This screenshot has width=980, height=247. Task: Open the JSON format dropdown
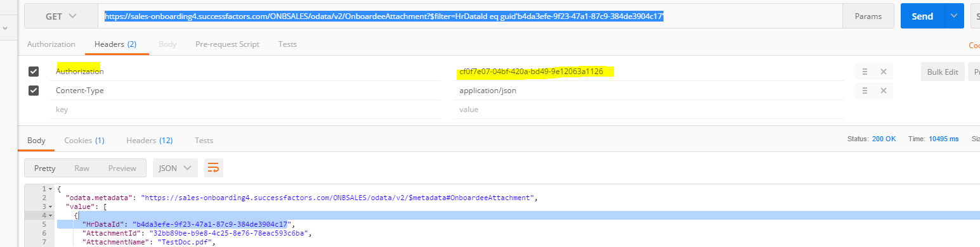coord(175,168)
